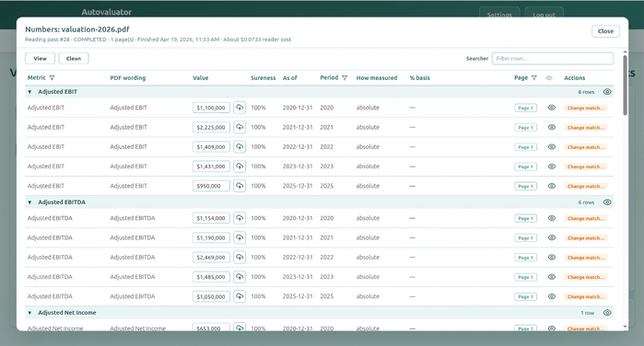
Task: Click upload icon next to $950,000
Action: [x=240, y=186]
